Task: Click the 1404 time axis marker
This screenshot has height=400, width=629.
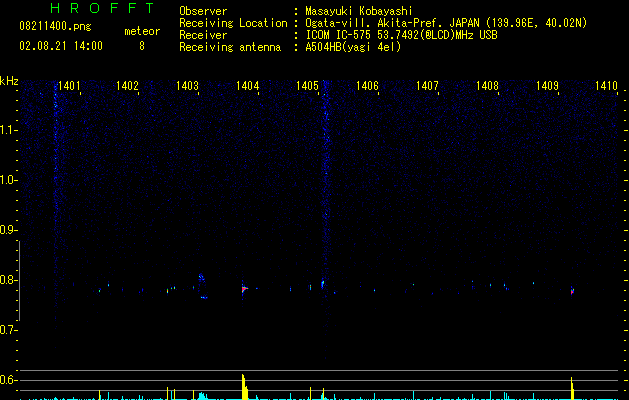Action: click(248, 86)
